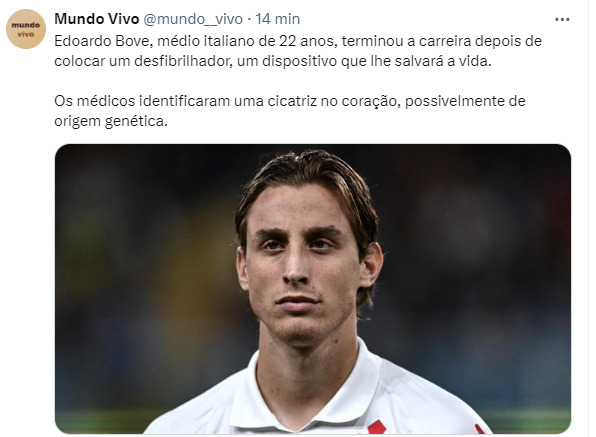This screenshot has height=437, width=596.
Task: Open the three-dot more options menu
Action: tap(562, 19)
